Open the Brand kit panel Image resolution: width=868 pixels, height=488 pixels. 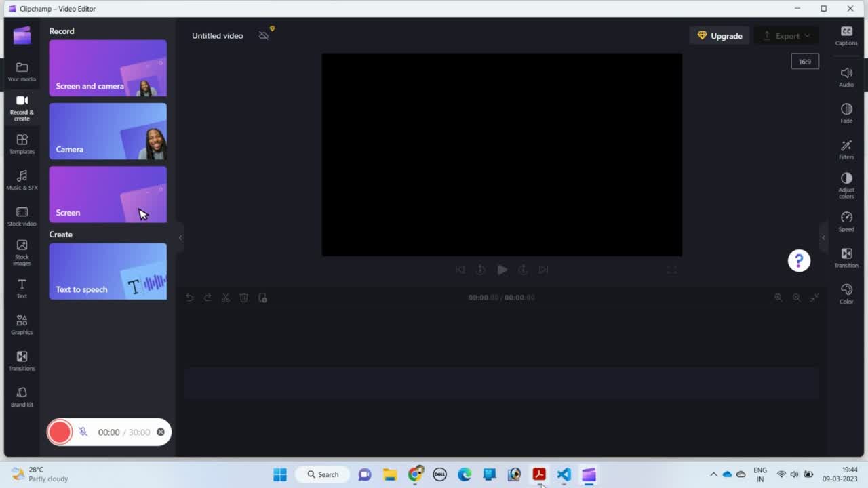pos(22,396)
